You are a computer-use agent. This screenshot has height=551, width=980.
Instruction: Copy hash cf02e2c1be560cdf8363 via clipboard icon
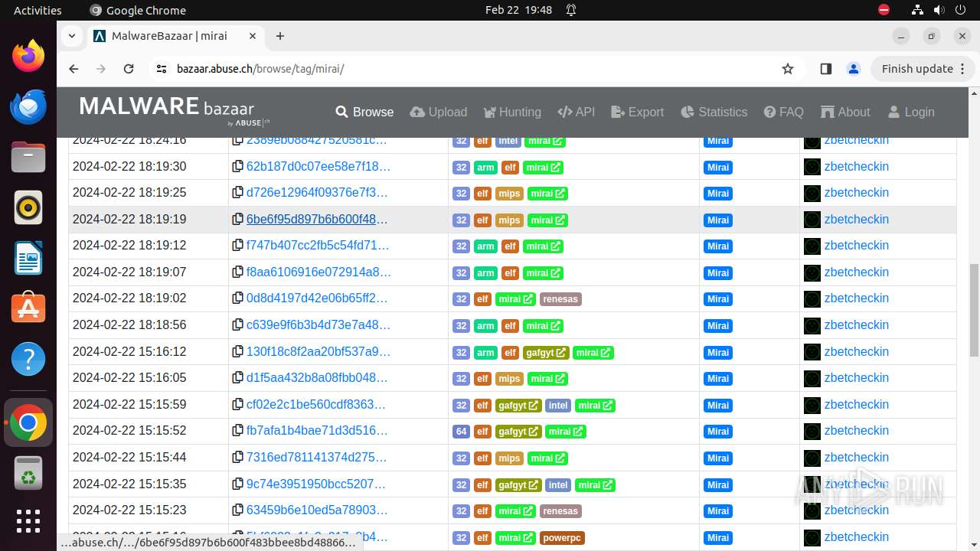click(238, 405)
